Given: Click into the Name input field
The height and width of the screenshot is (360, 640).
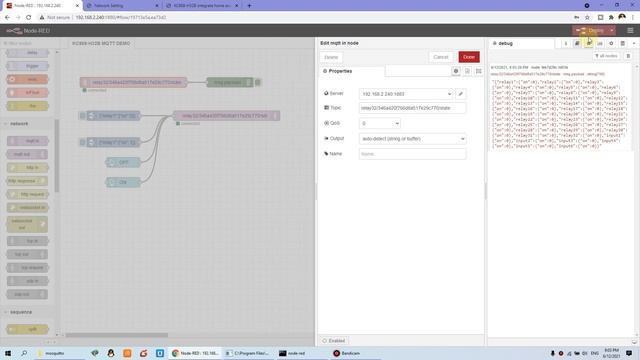Looking at the screenshot, I should (x=412, y=154).
